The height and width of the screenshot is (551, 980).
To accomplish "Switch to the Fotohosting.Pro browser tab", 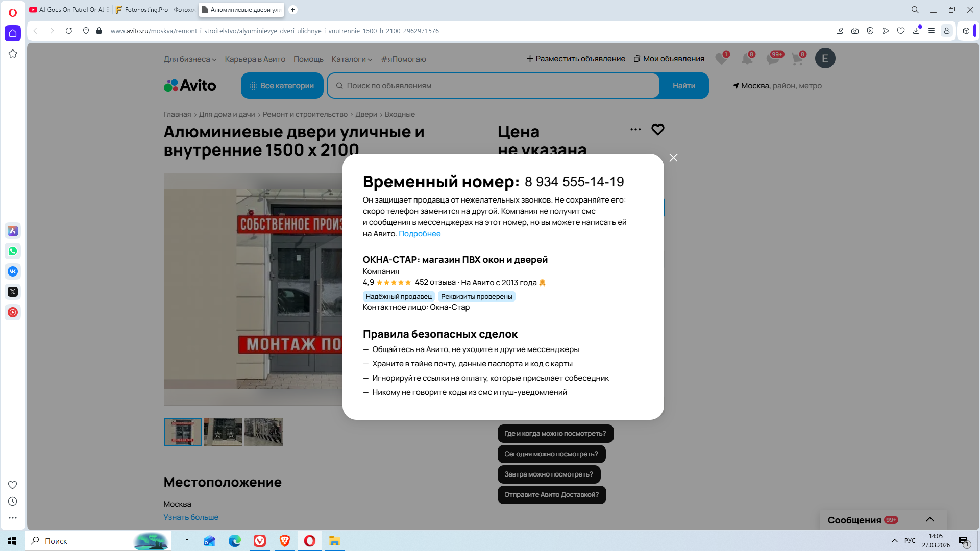I will tap(155, 10).
